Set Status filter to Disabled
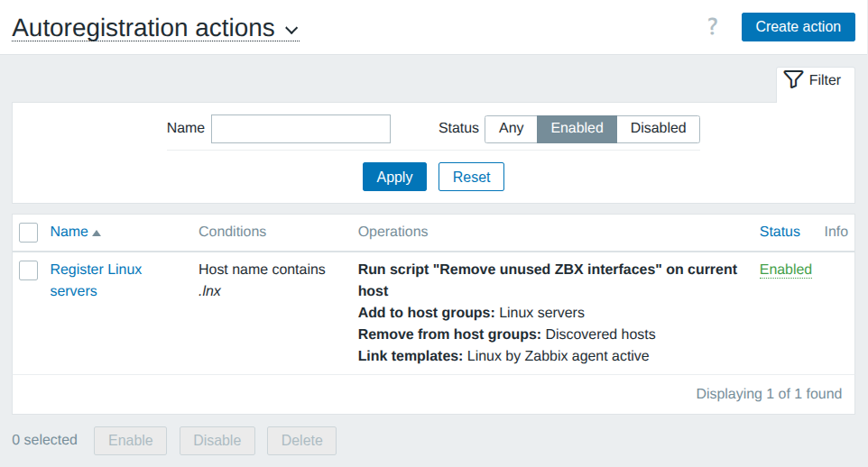The width and height of the screenshot is (868, 467). [658, 128]
